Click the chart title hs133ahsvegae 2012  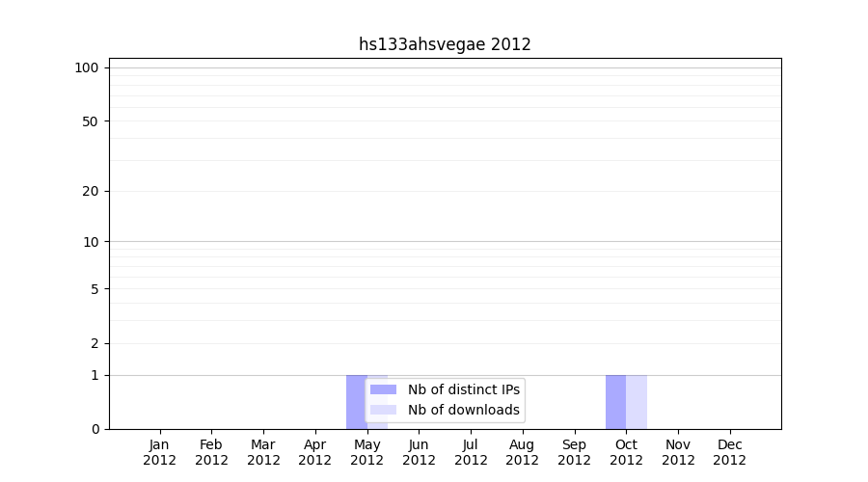coord(445,44)
